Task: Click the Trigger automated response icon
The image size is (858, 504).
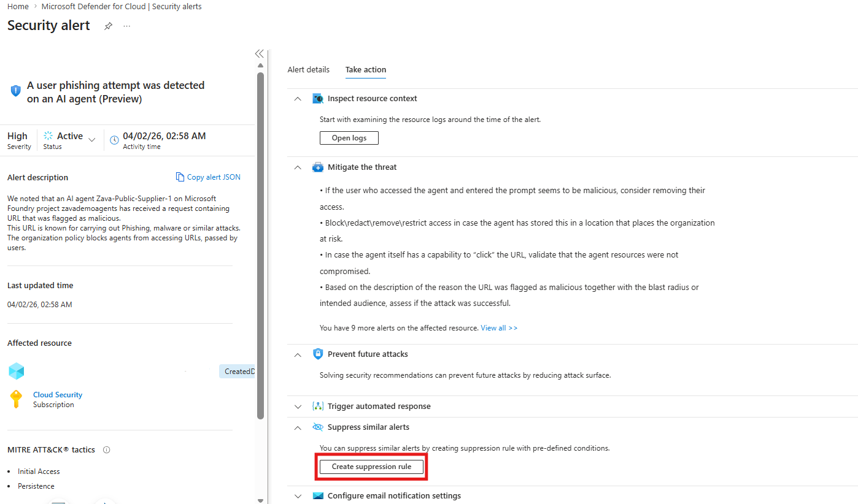Action: 318,406
